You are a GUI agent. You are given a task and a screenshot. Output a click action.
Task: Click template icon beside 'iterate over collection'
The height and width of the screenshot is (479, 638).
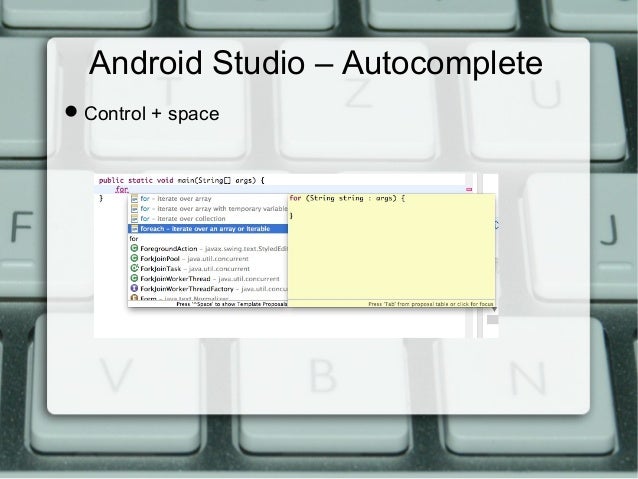point(134,219)
